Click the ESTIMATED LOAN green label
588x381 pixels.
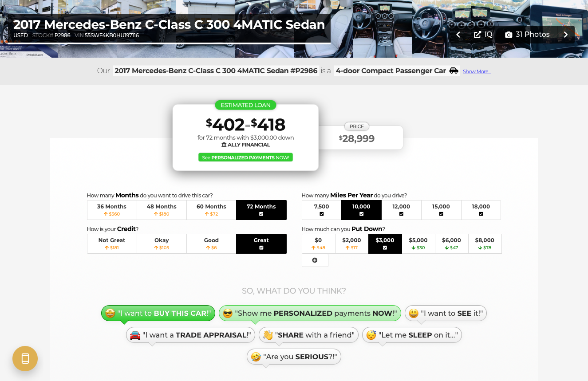coord(245,105)
